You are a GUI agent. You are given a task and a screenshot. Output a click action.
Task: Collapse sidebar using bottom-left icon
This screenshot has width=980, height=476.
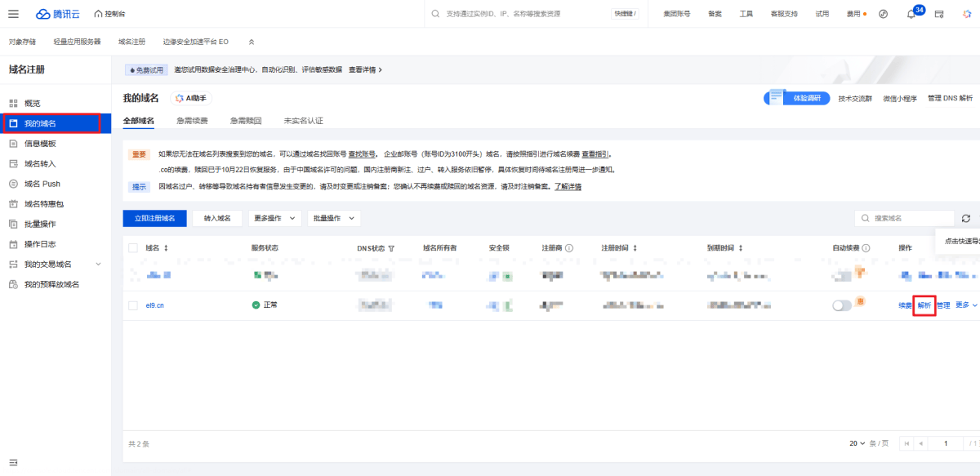pyautogui.click(x=13, y=463)
